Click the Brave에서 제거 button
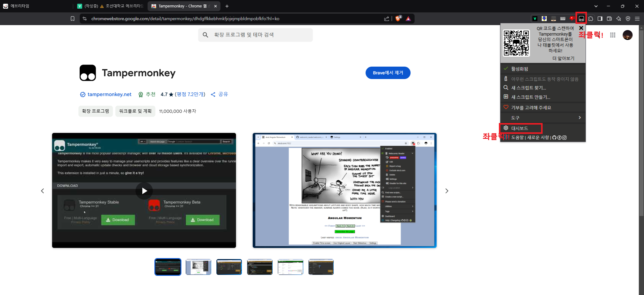 pyautogui.click(x=388, y=73)
